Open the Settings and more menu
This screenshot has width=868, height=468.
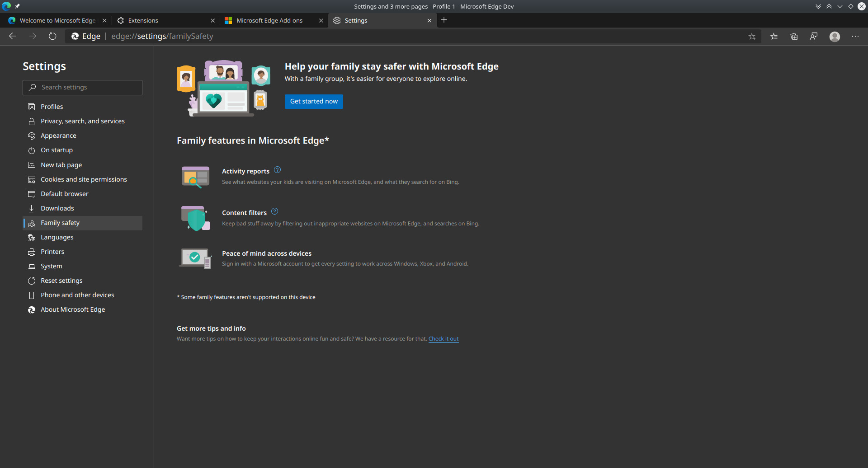855,36
